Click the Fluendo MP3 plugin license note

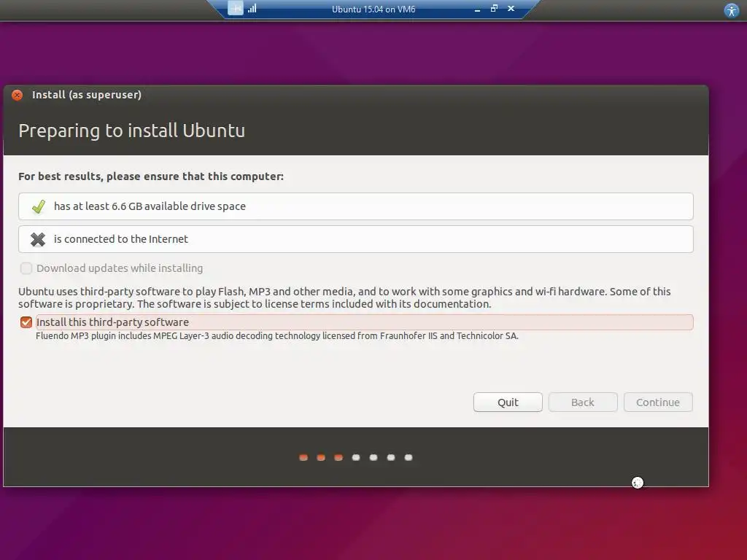(x=276, y=335)
